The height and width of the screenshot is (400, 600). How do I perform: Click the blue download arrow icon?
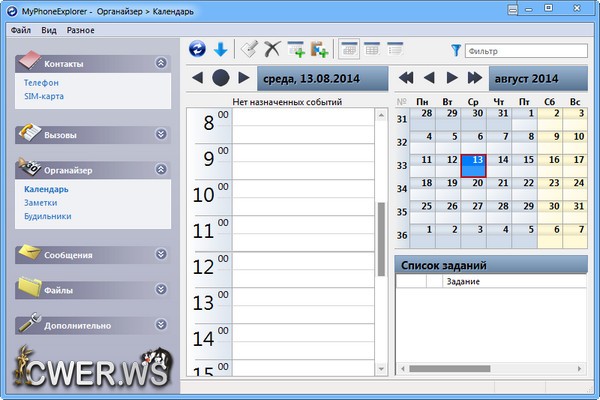tap(220, 49)
